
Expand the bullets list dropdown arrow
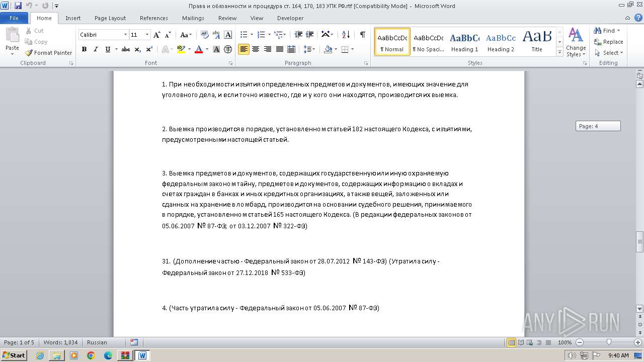click(252, 35)
